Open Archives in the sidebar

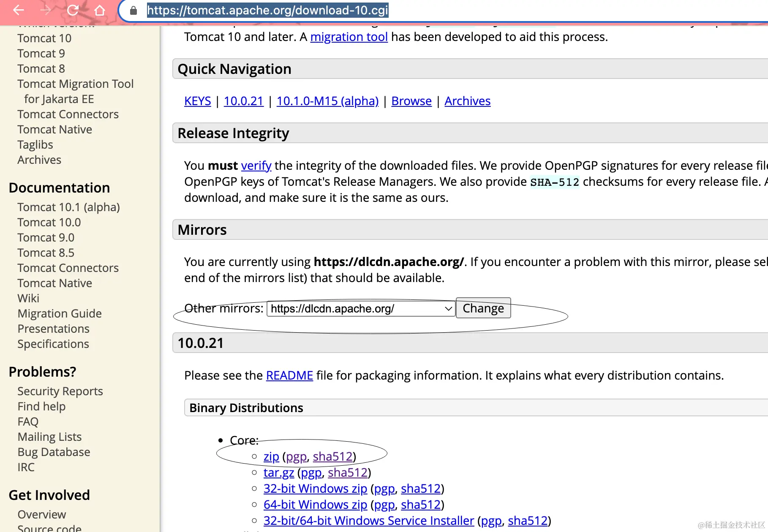pyautogui.click(x=39, y=160)
